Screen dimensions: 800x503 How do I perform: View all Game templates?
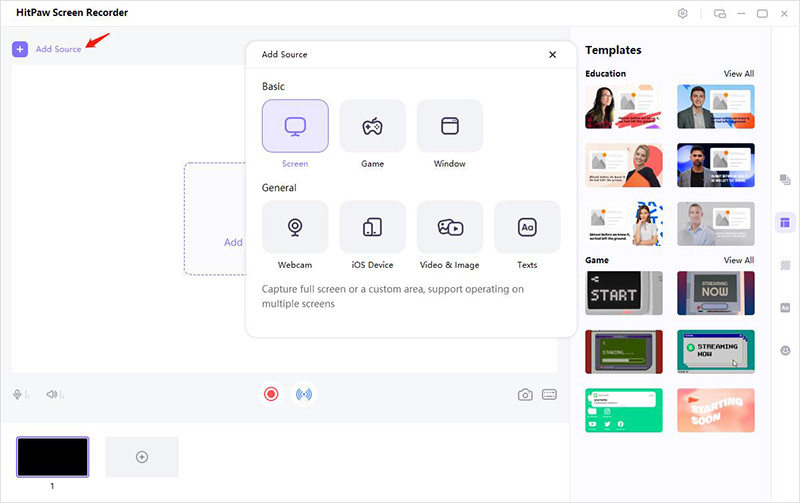pyautogui.click(x=738, y=260)
